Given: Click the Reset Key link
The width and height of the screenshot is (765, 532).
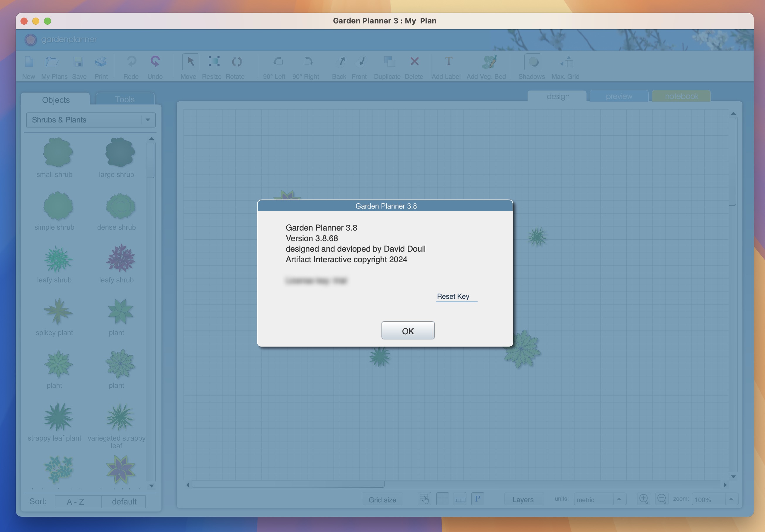Looking at the screenshot, I should [x=453, y=296].
